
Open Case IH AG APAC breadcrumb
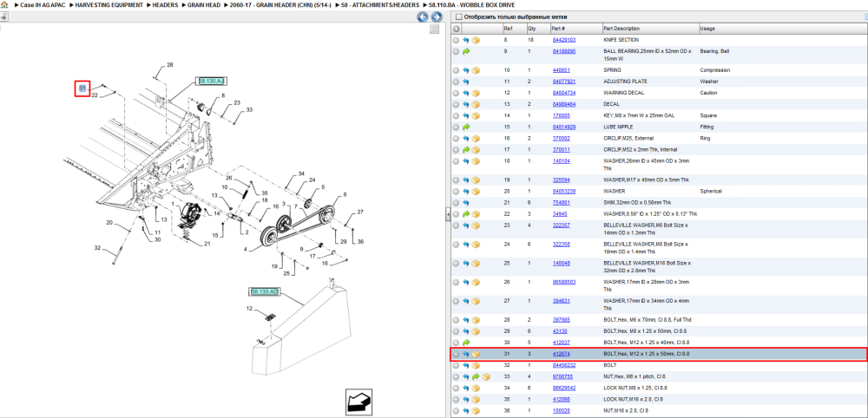(42, 5)
